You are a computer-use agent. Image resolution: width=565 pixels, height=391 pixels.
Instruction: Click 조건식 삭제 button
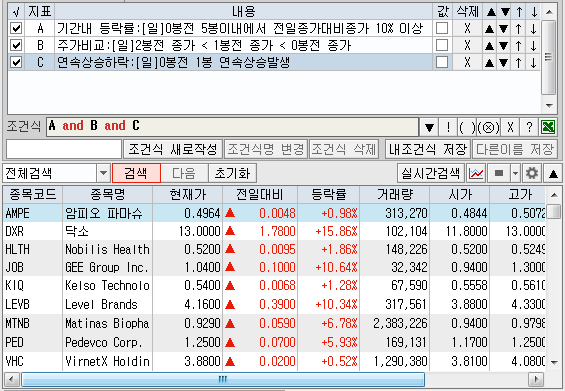pyautogui.click(x=344, y=149)
